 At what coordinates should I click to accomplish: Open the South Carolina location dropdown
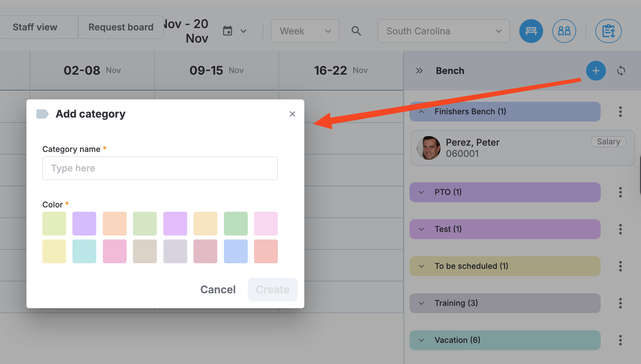coord(444,31)
